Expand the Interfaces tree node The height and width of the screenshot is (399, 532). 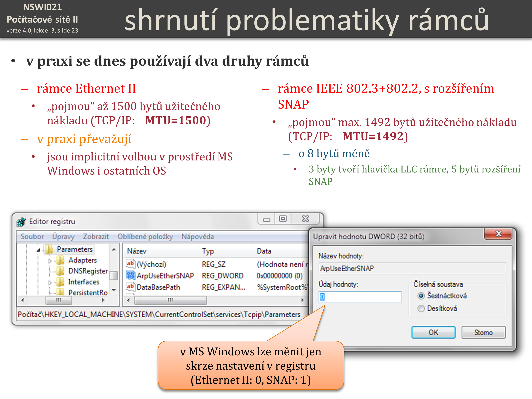pyautogui.click(x=50, y=283)
